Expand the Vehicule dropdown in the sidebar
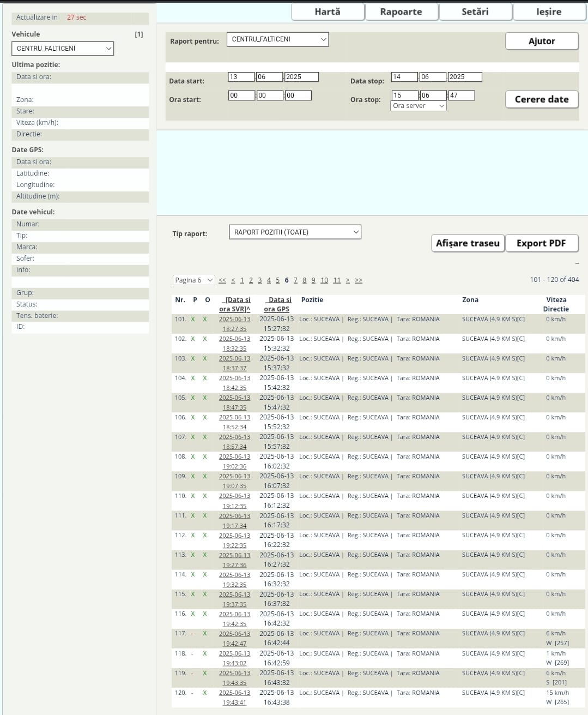The width and height of the screenshot is (588, 715). click(x=63, y=49)
